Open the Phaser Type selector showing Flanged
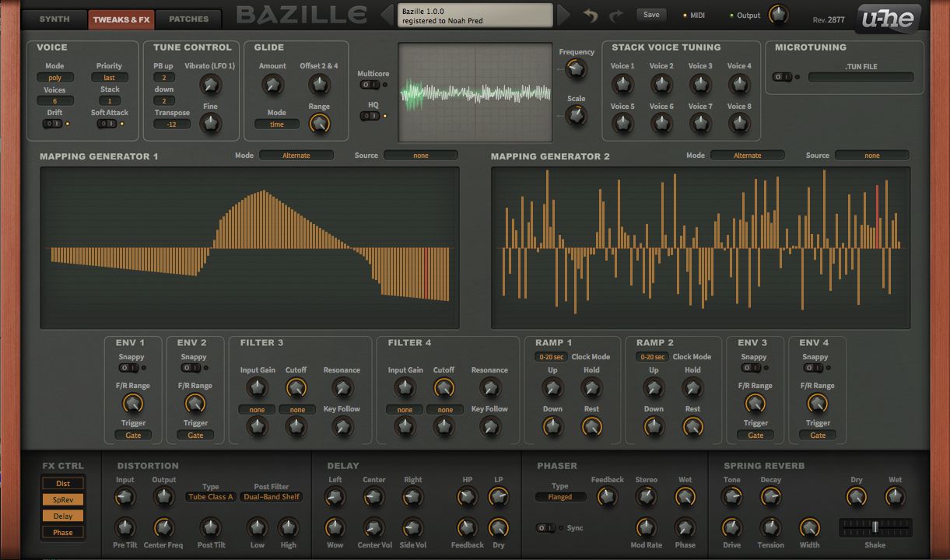950x560 pixels. [559, 497]
